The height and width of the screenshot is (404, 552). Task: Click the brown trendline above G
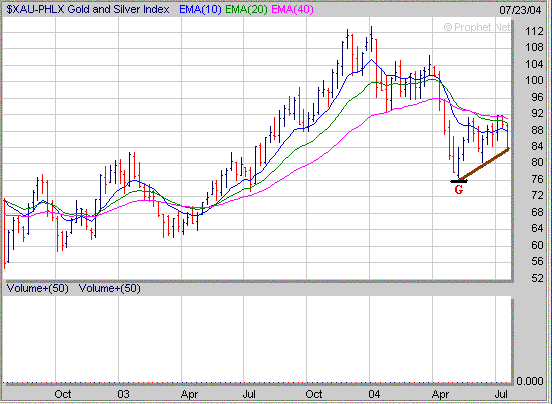coord(484,165)
